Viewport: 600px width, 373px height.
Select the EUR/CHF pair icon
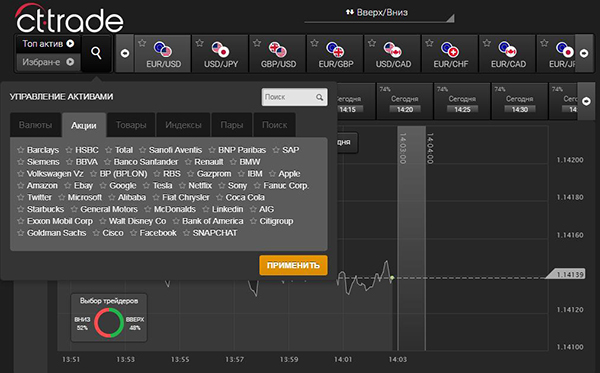450,49
